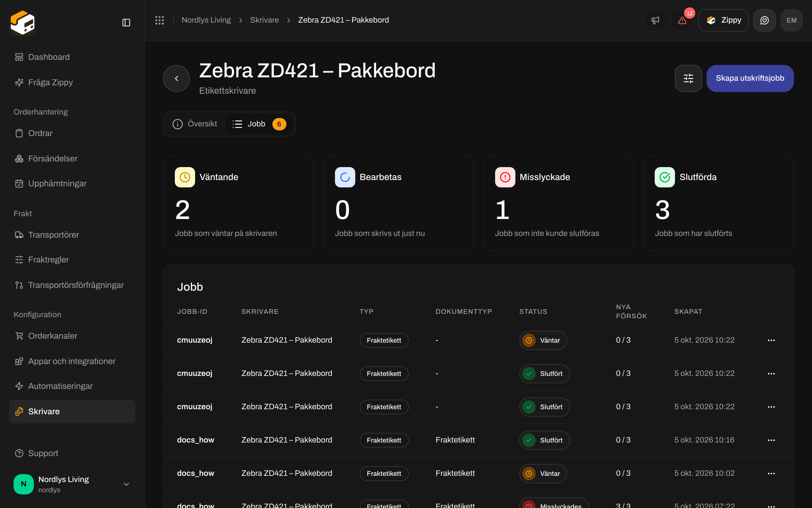This screenshot has height=508, width=812.
Task: Open actions menu for first cmuuzeoj Väntar row
Action: (x=771, y=340)
